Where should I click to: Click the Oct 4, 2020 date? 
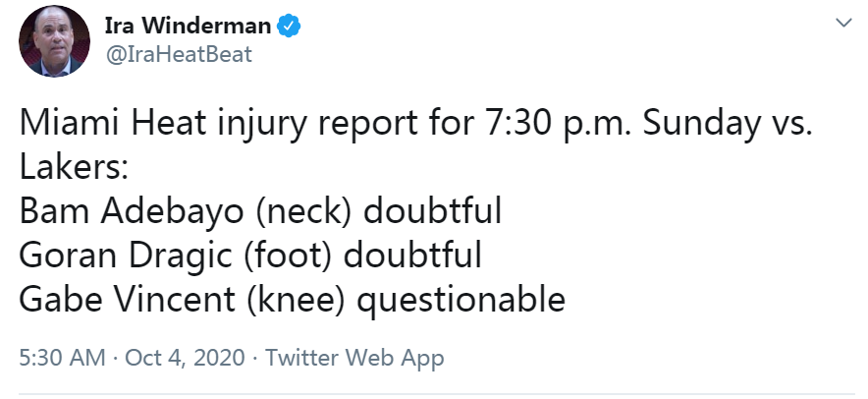click(x=185, y=358)
